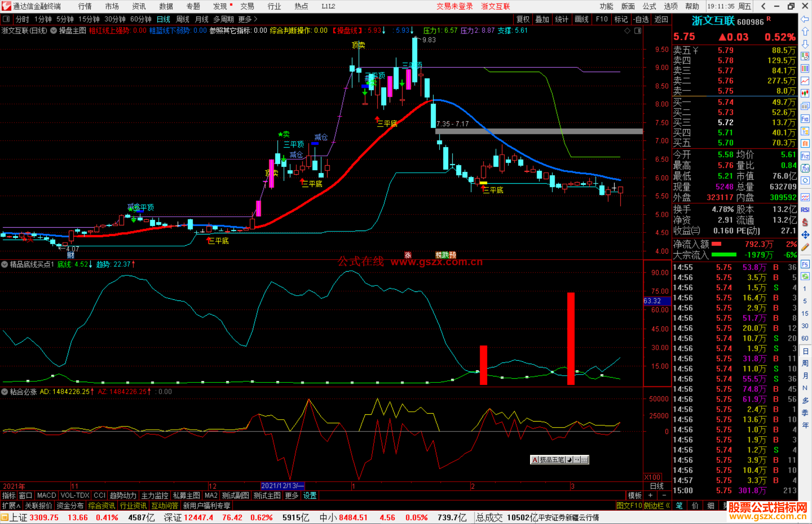Click the down-arrow next stock icon
The height and width of the screenshot is (524, 812).
click(805, 44)
